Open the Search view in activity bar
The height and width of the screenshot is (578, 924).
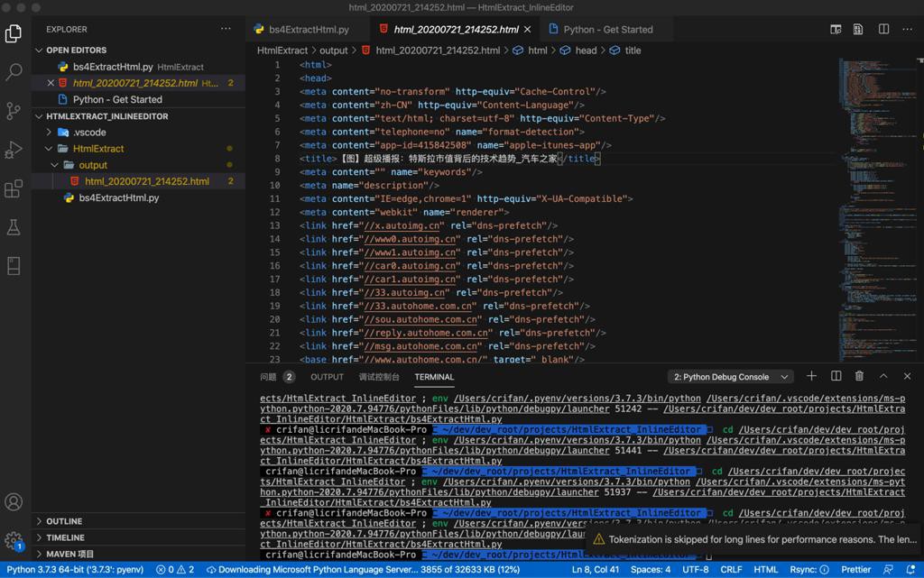coord(14,72)
